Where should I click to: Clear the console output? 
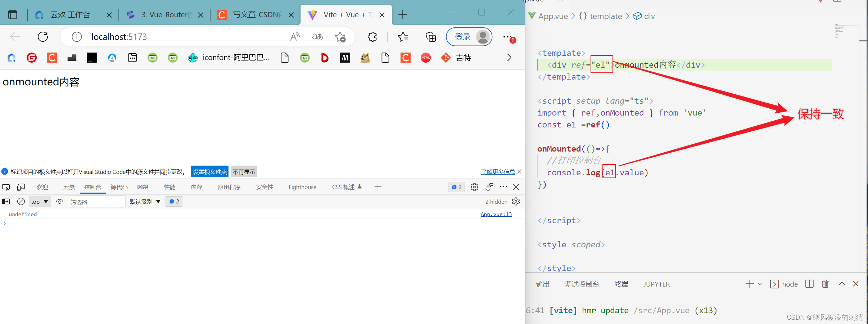point(21,202)
